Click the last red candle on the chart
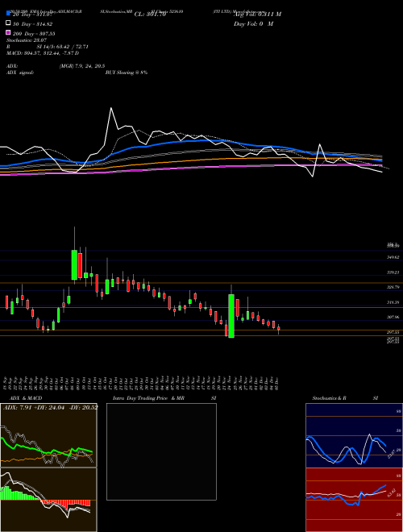This screenshot has height=532, width=403. pos(279,328)
